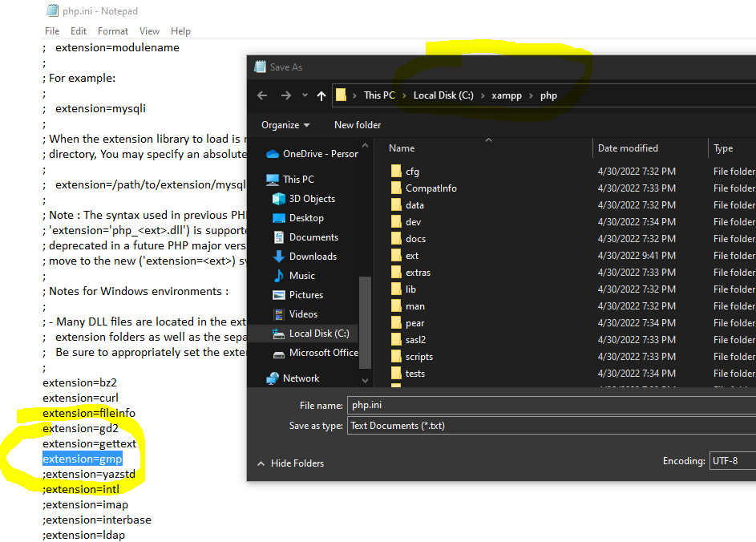This screenshot has width=756, height=542.
Task: Expand the chevron after 'Local Disk (C:)' breadcrumb
Action: pos(483,95)
